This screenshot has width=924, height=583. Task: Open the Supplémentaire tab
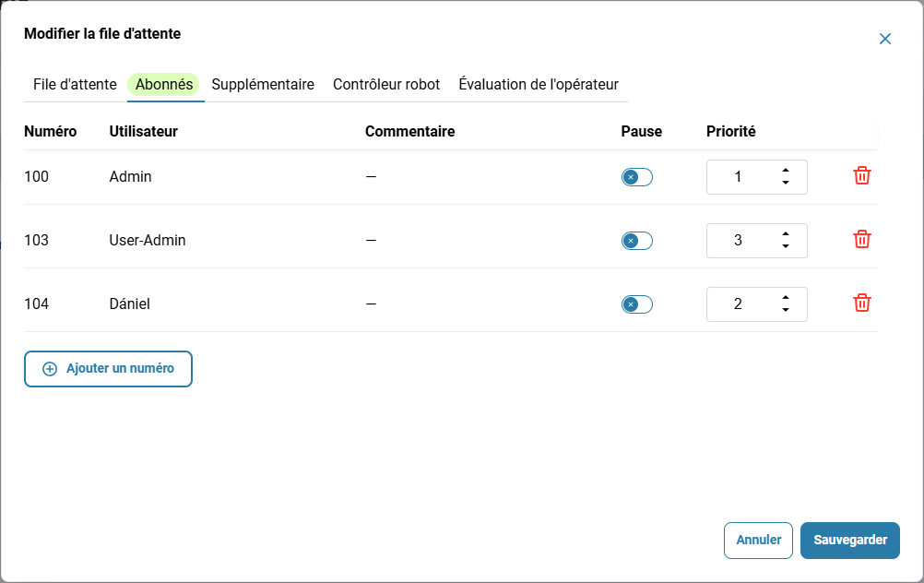(263, 84)
